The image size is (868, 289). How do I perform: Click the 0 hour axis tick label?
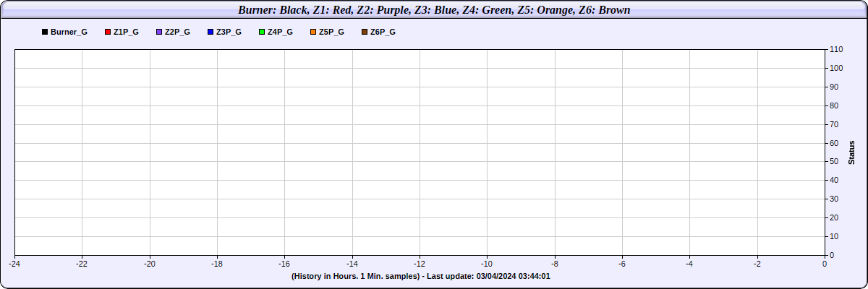click(x=825, y=264)
